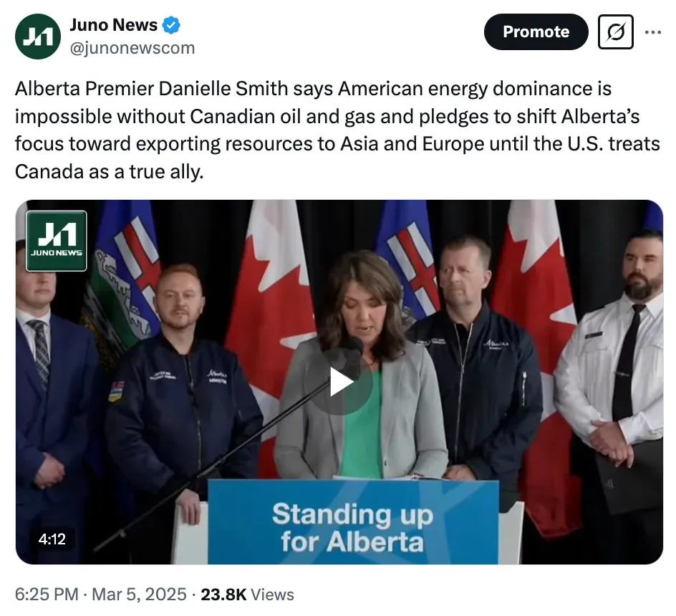
Task: Click the Mar 5, 2025 date
Action: coord(139,595)
